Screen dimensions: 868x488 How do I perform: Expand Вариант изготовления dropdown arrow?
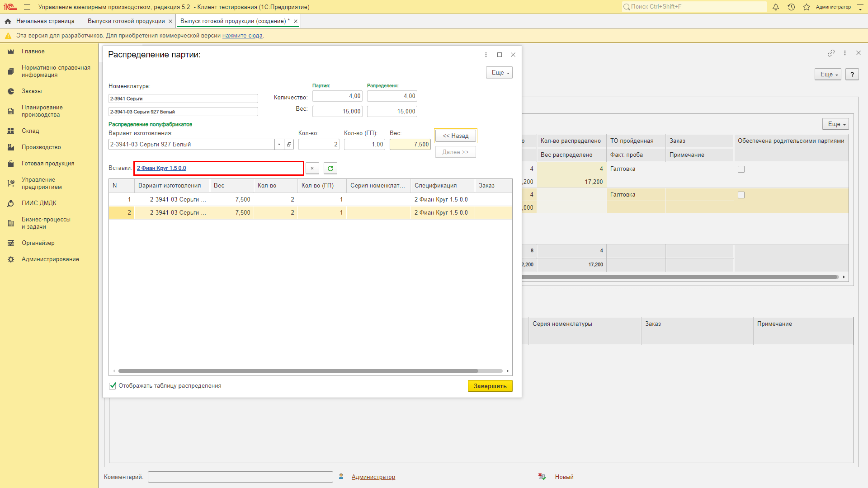279,145
